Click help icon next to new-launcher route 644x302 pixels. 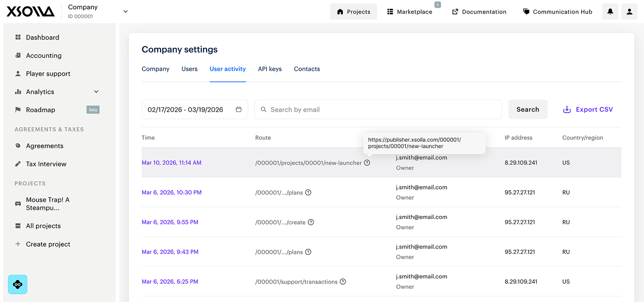367,163
